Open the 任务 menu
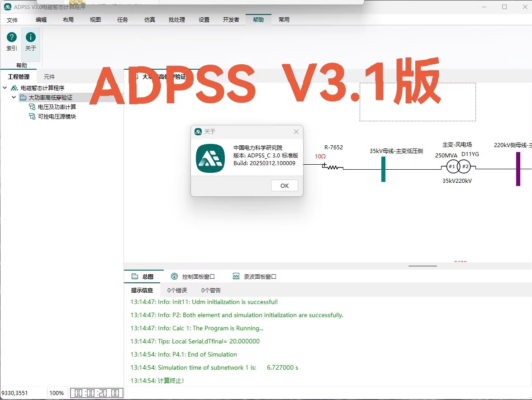 (x=123, y=19)
